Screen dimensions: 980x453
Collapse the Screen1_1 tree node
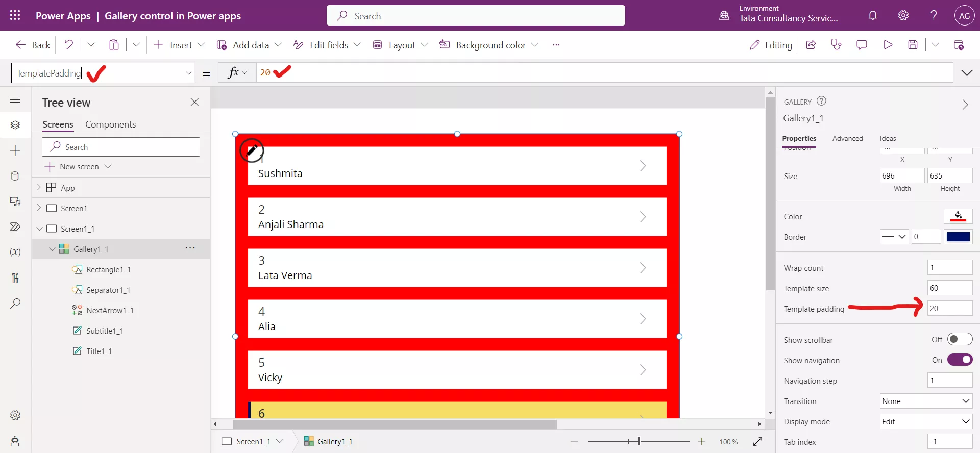click(x=39, y=229)
